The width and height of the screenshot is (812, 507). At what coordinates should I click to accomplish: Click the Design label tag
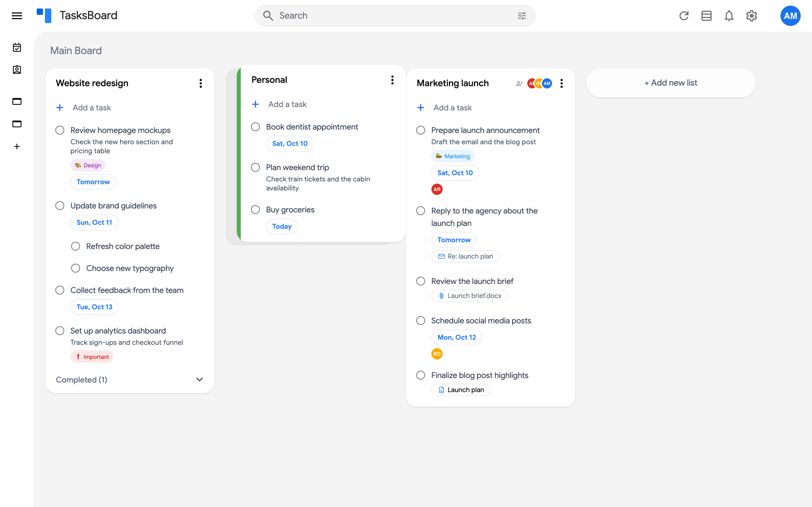coord(88,165)
